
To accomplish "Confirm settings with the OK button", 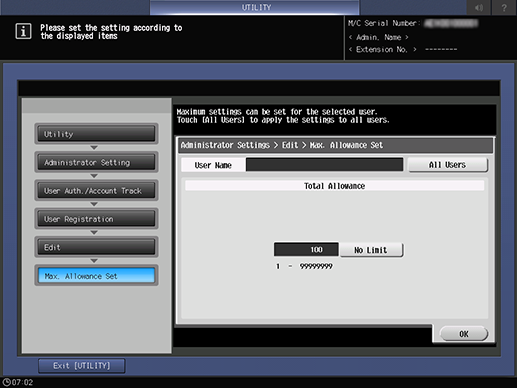I will 464,334.
